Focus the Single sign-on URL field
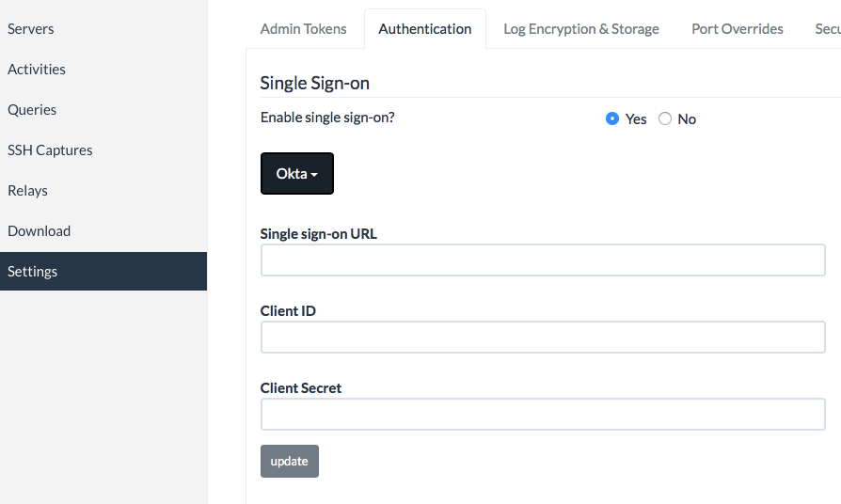Viewport: 841px width, 504px height. (x=543, y=260)
